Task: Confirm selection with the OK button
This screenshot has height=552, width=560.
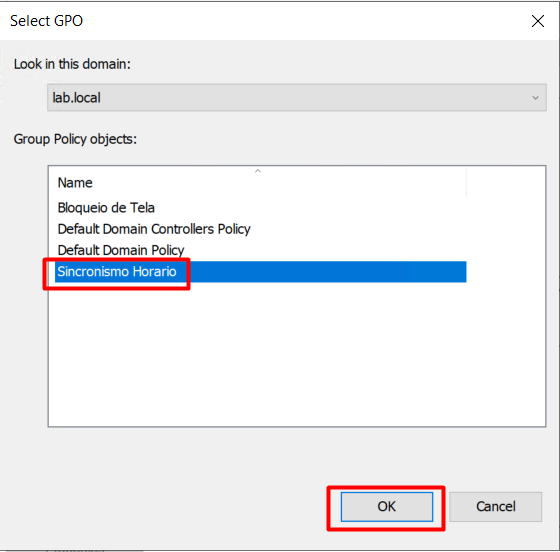Action: pos(387,506)
